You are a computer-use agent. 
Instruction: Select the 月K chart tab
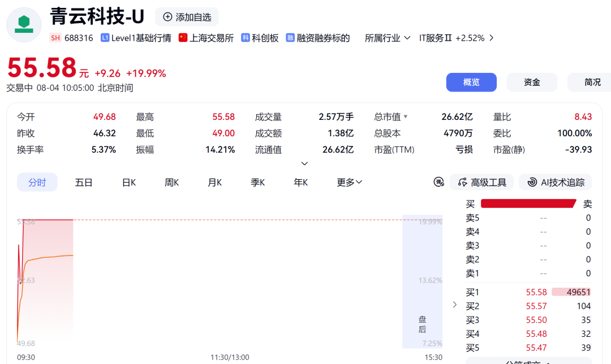[x=215, y=182]
